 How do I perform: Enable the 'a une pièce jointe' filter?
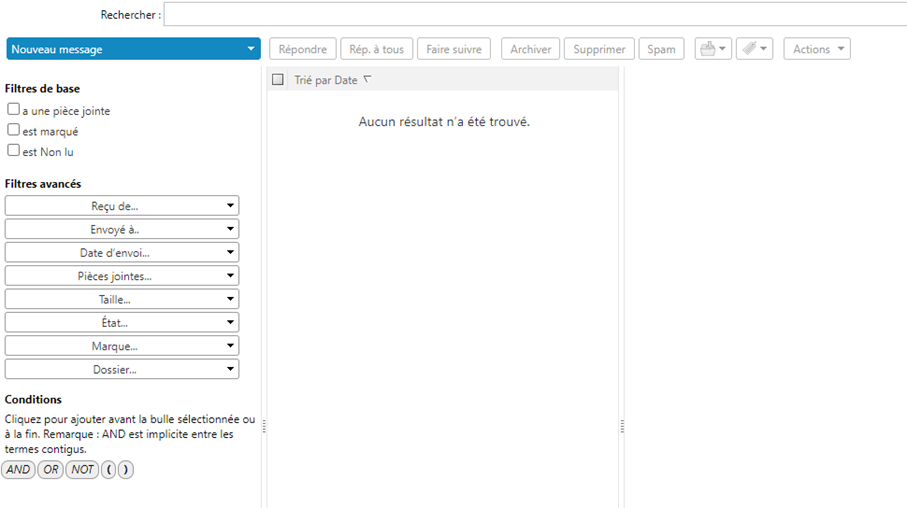click(14, 110)
